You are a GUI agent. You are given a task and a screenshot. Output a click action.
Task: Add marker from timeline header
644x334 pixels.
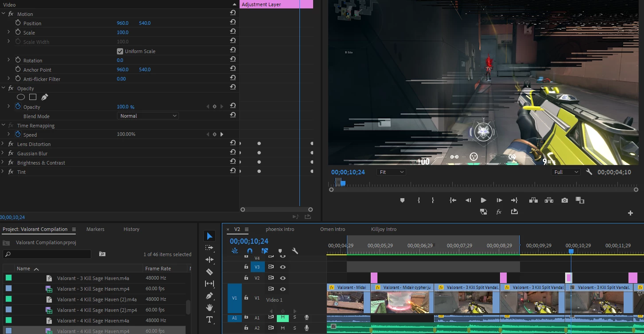[280, 251]
